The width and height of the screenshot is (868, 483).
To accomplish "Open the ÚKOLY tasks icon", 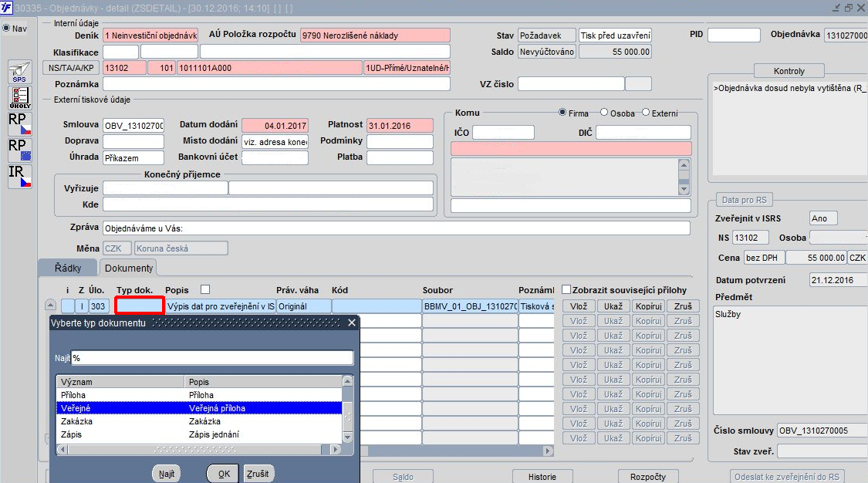I will [19, 97].
